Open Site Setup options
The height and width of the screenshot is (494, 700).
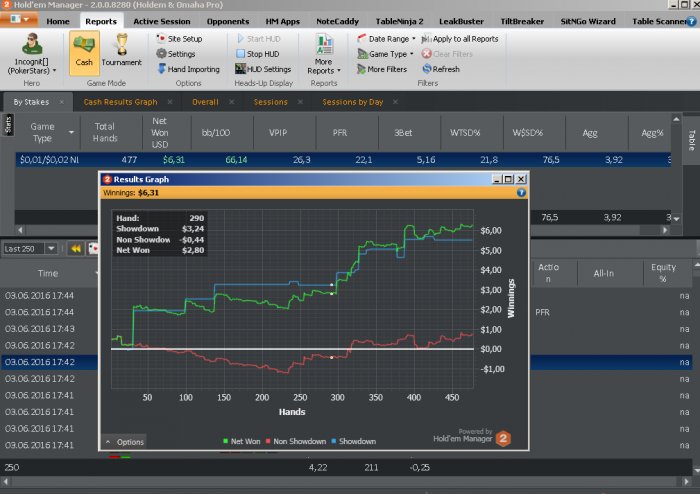pos(179,39)
